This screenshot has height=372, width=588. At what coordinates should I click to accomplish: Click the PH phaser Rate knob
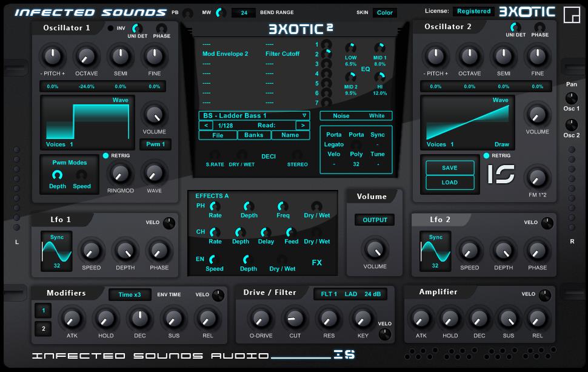pos(215,206)
